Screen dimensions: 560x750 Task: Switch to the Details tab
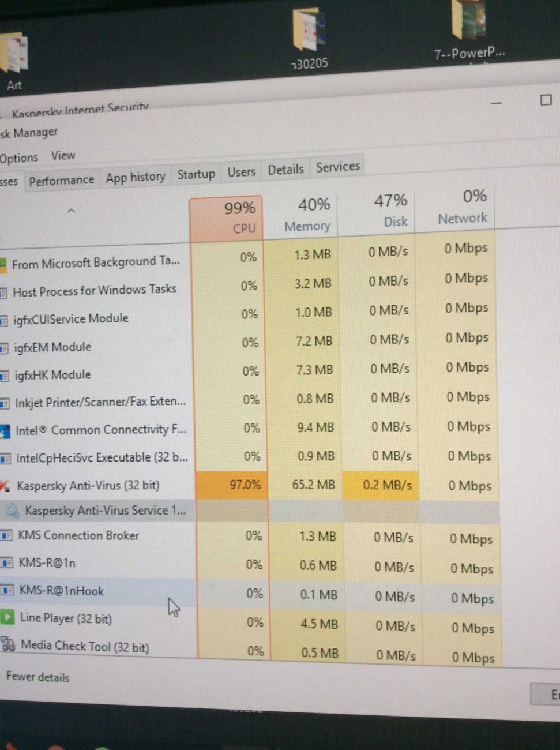tap(285, 170)
